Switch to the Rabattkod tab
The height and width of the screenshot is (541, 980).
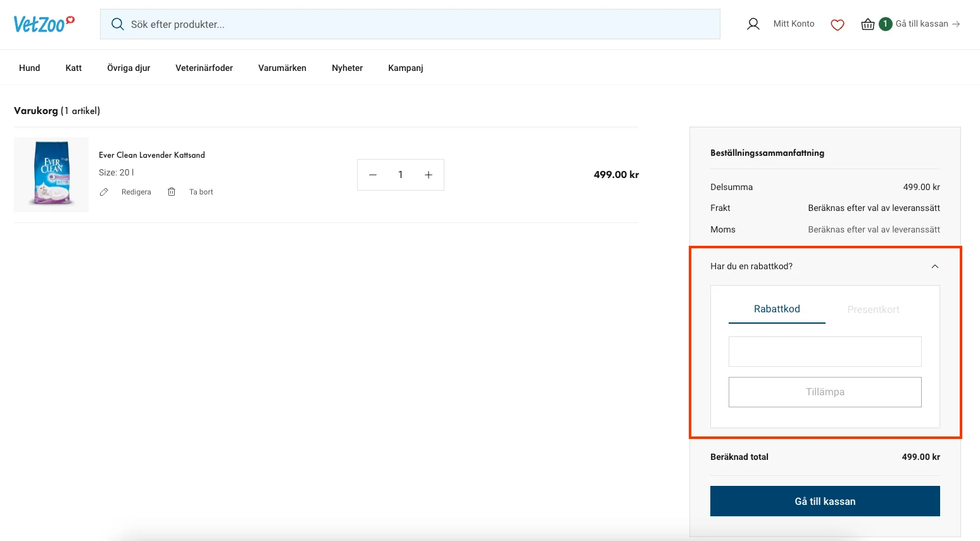777,309
